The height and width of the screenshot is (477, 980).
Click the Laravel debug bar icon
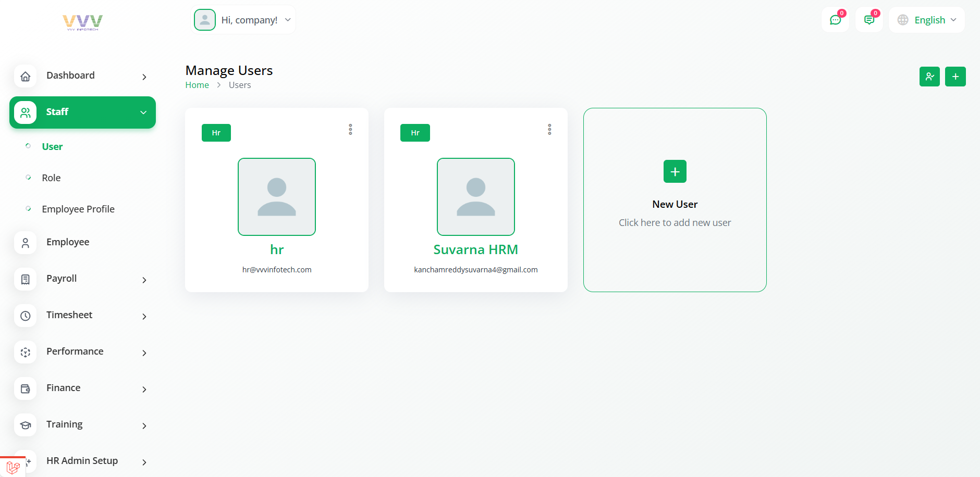(x=13, y=467)
